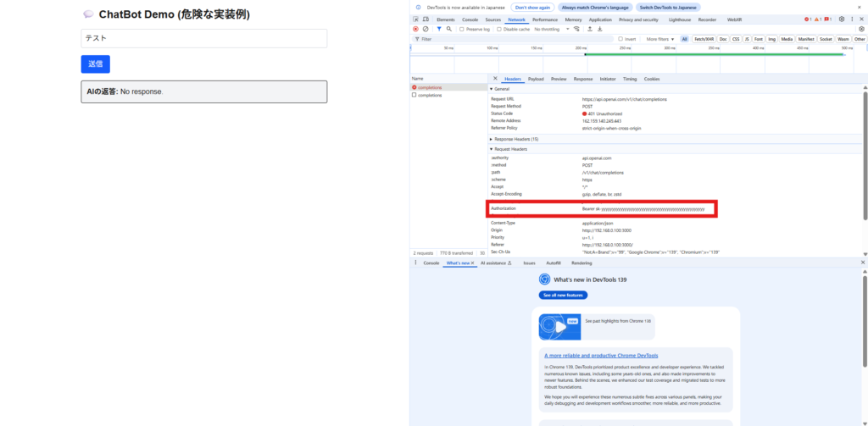Viewport: 868px width, 426px height.
Task: Open the Lighthouse panel
Action: pyautogui.click(x=680, y=19)
